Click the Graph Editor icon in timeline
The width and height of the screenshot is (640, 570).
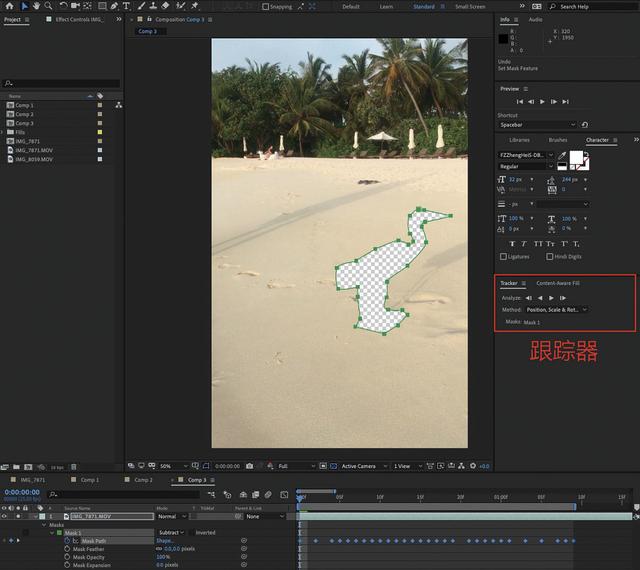284,494
